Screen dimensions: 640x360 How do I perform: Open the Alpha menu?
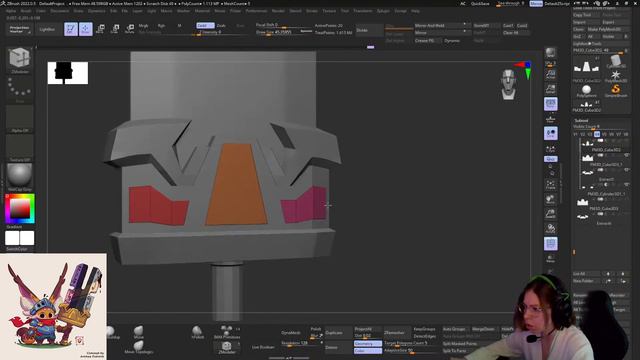point(11,11)
